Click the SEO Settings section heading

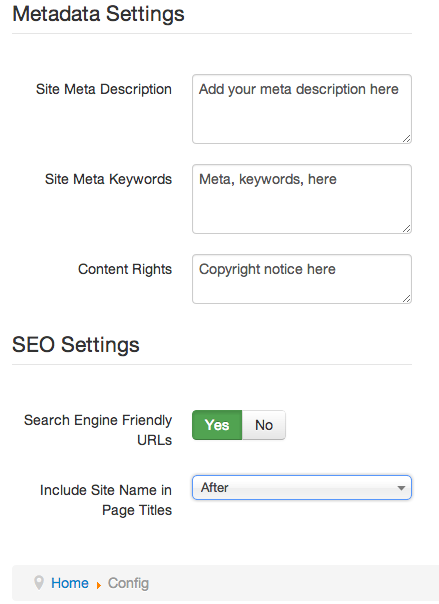point(76,344)
